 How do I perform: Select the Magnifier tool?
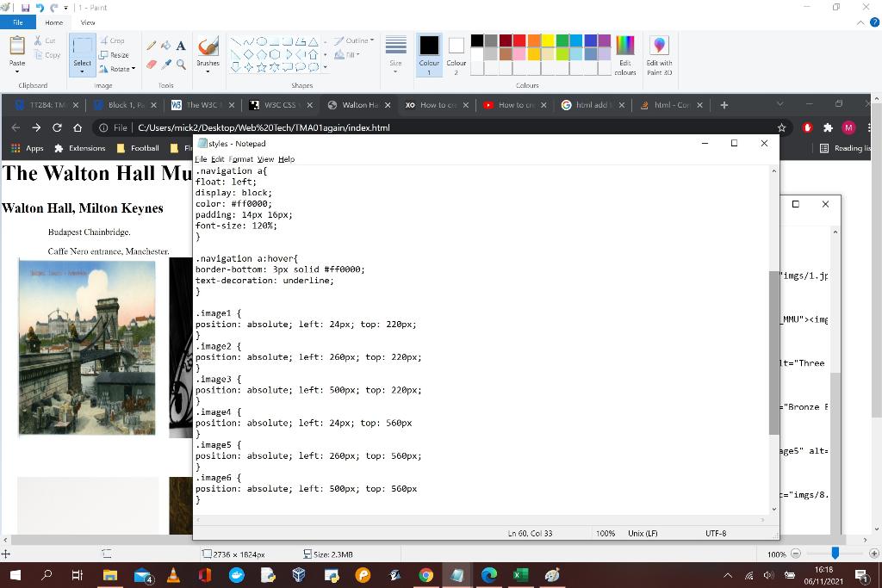point(180,62)
